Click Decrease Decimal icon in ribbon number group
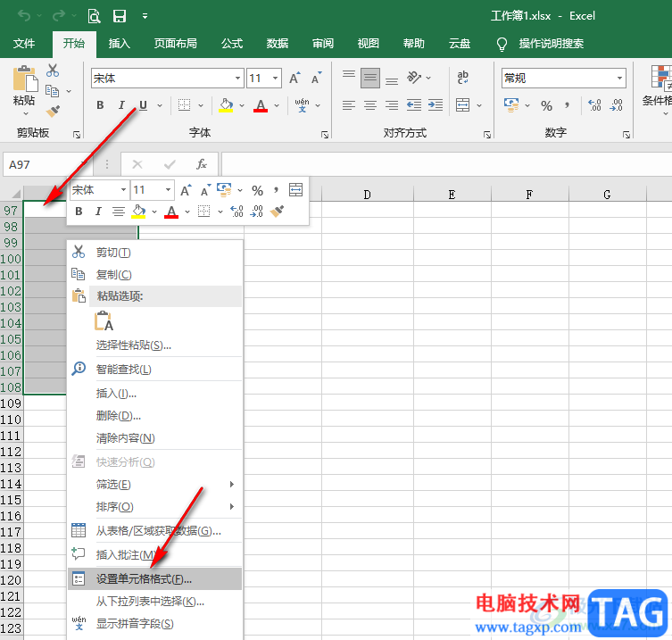The height and width of the screenshot is (640, 672). pyautogui.click(x=617, y=105)
